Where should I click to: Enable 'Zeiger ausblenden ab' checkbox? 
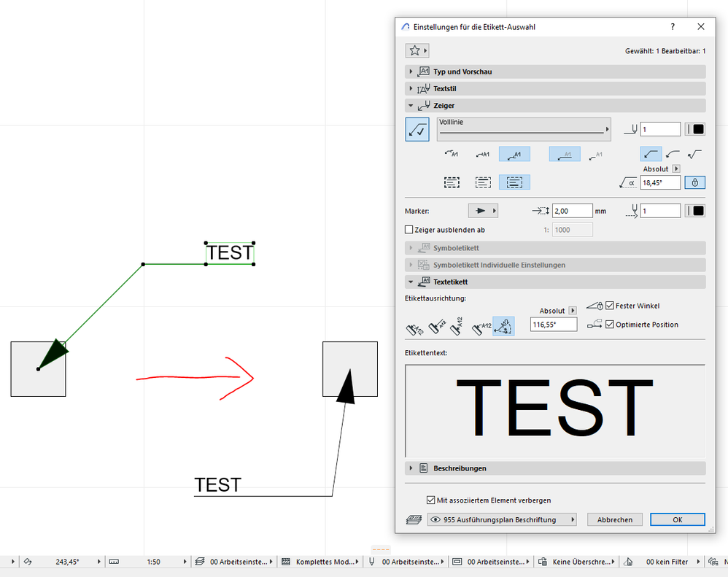point(409,230)
